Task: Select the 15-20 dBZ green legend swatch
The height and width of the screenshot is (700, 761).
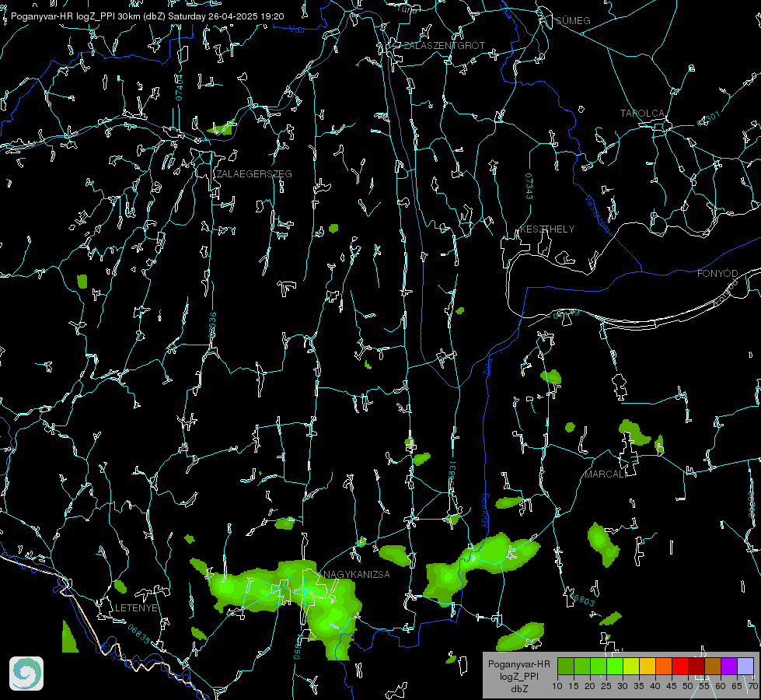Action: 582,667
